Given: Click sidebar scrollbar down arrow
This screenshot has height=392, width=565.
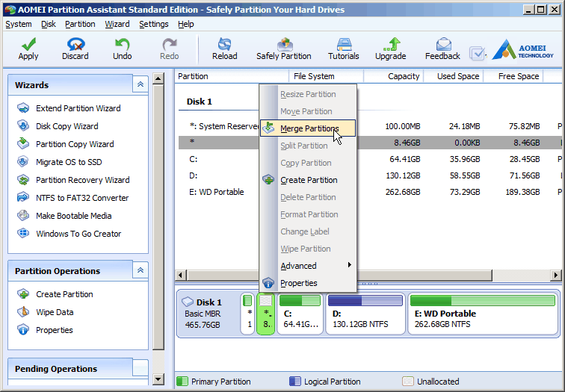Looking at the screenshot, I should [x=158, y=379].
